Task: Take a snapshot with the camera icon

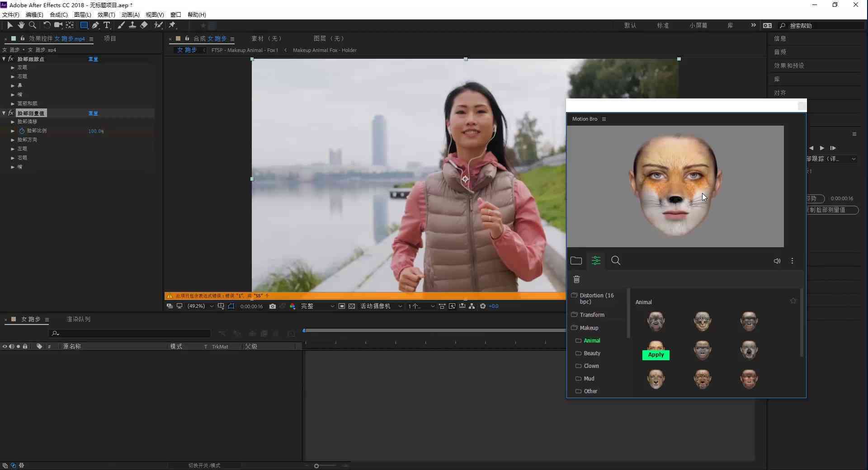Action: pos(272,306)
